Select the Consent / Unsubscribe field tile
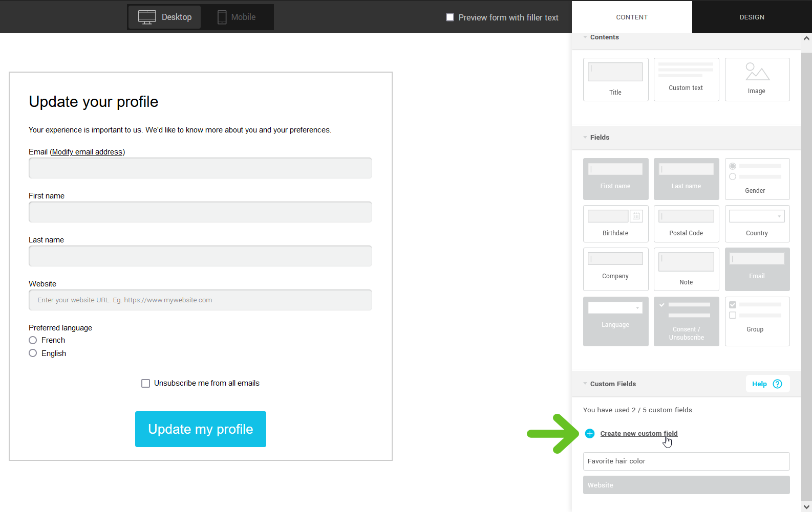 tap(686, 321)
